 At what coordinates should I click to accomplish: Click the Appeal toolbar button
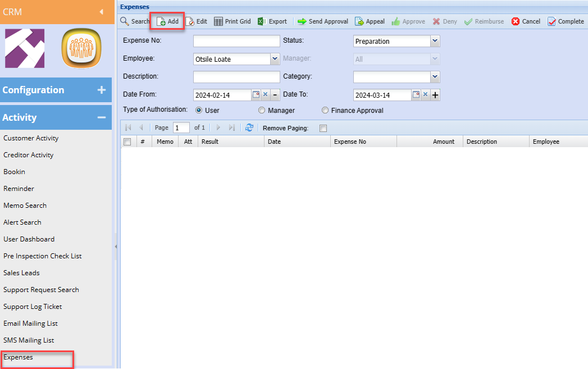click(x=370, y=21)
